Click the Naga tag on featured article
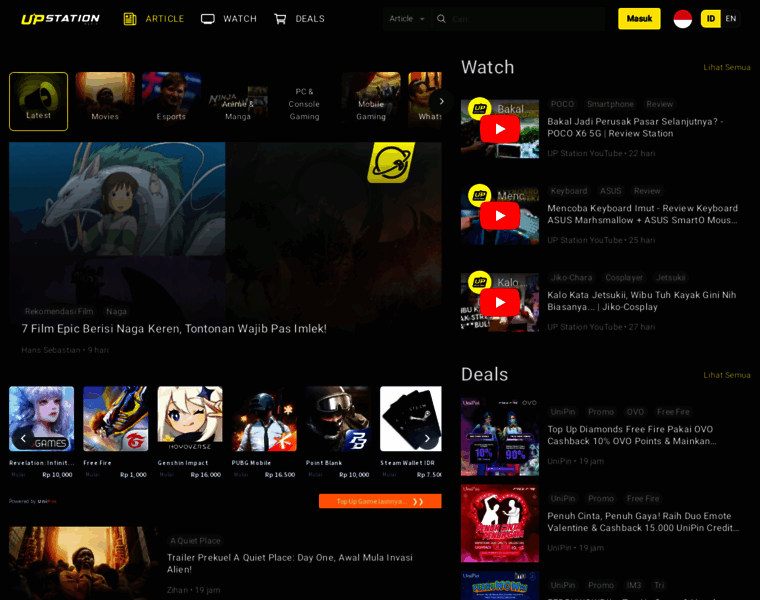Screen dimensions: 760x600 coord(116,311)
